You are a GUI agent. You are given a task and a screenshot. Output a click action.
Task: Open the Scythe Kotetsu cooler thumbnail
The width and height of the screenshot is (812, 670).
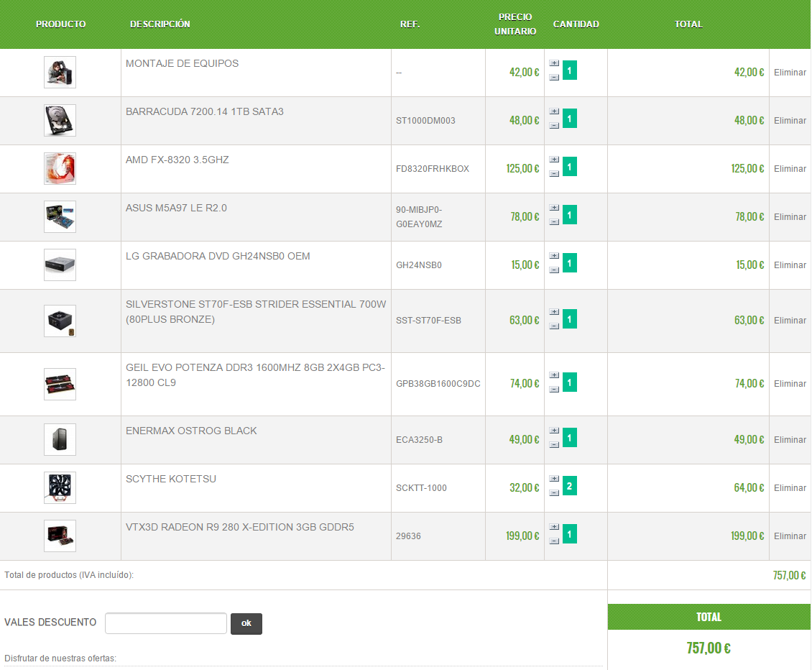point(60,487)
